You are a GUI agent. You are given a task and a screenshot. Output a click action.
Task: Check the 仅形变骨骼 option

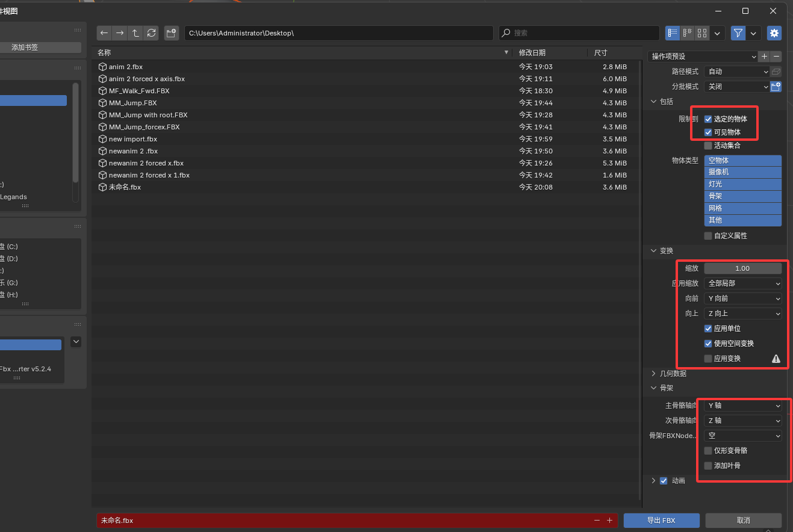pyautogui.click(x=708, y=451)
